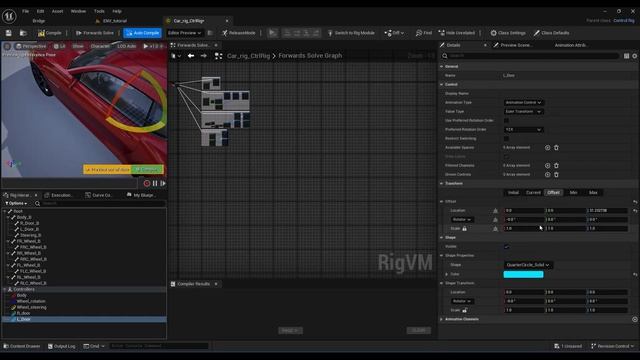Open the Lit view mode menu
640x360 pixels.
60,46
